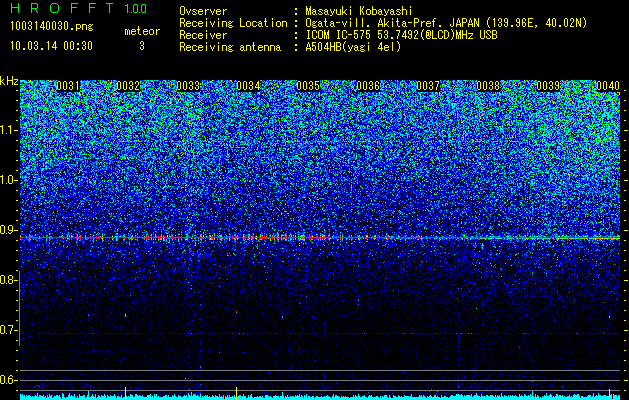Click the red carrier signal line near 0.89 kHz
629x400 pixels.
[x=320, y=238]
